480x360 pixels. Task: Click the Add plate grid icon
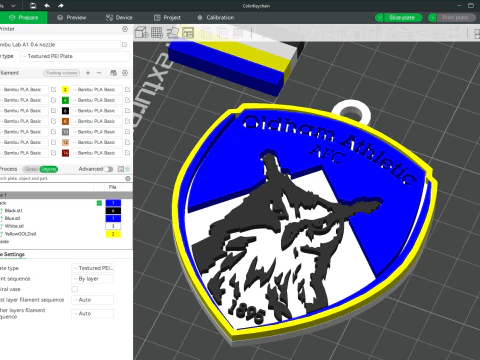coord(157,33)
